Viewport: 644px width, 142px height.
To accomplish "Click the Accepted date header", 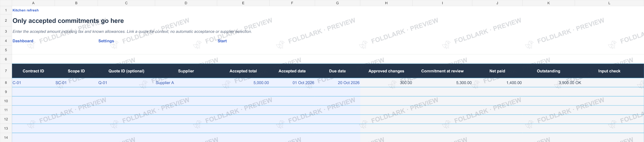I will click(292, 71).
